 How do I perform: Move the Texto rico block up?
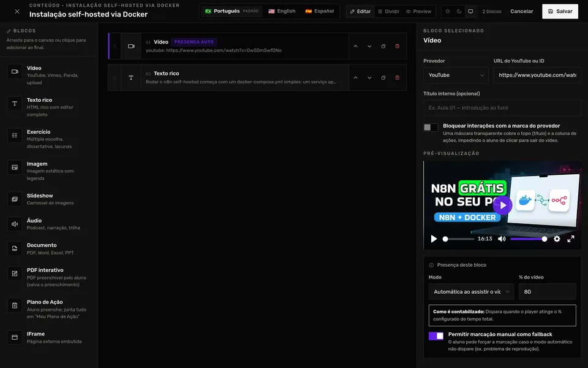click(355, 78)
